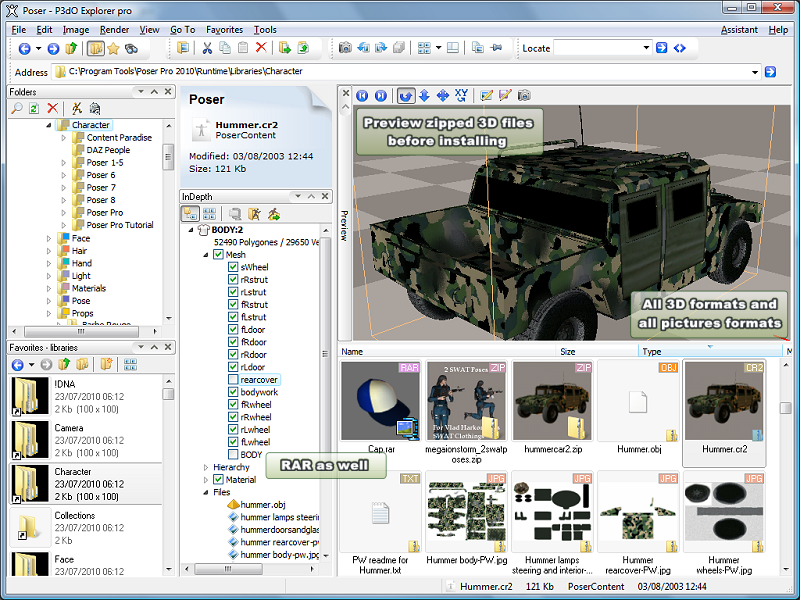This screenshot has width=800, height=600.
Task: Select the pan move tool in the preview
Action: click(443, 96)
